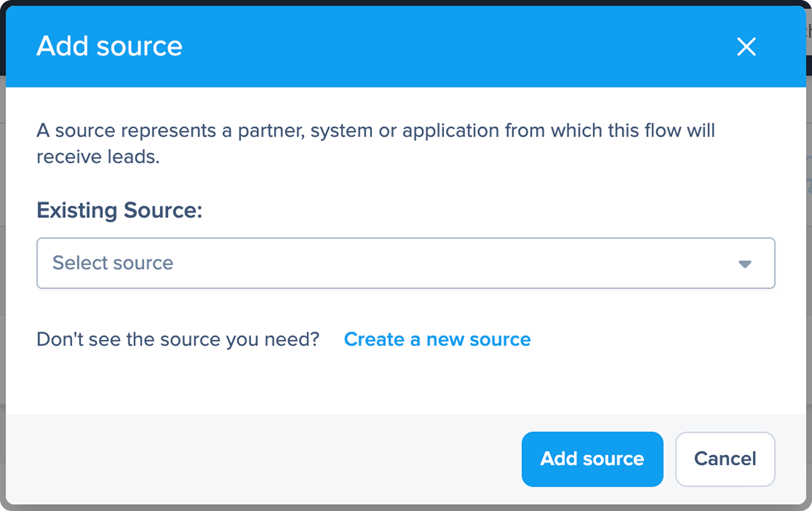
Task: Click the 'Select source' placeholder text
Action: (113, 263)
